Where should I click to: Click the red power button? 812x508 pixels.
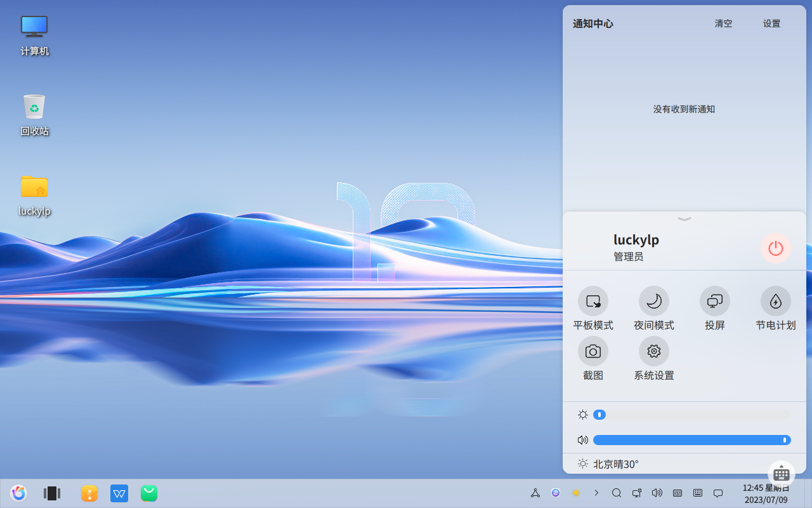tap(776, 248)
